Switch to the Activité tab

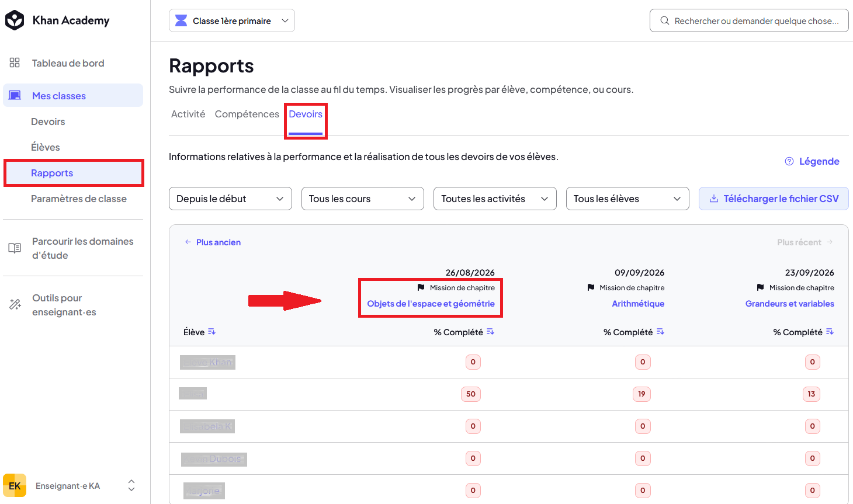tap(188, 114)
